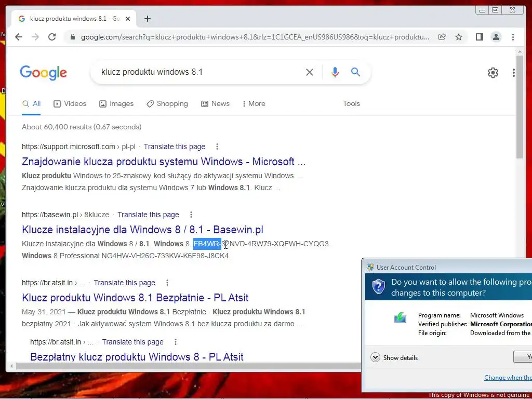Translate the nested br.atsit.in result page

132,342
